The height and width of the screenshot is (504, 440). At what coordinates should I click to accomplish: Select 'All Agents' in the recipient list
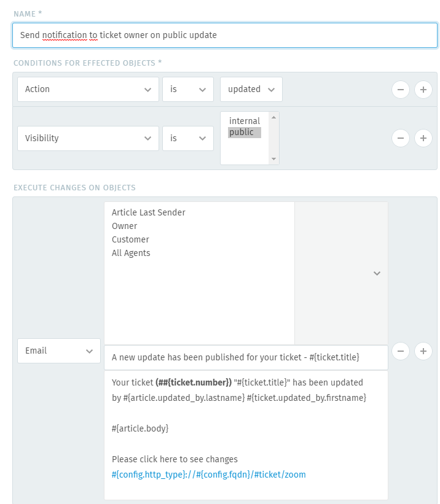(x=130, y=253)
